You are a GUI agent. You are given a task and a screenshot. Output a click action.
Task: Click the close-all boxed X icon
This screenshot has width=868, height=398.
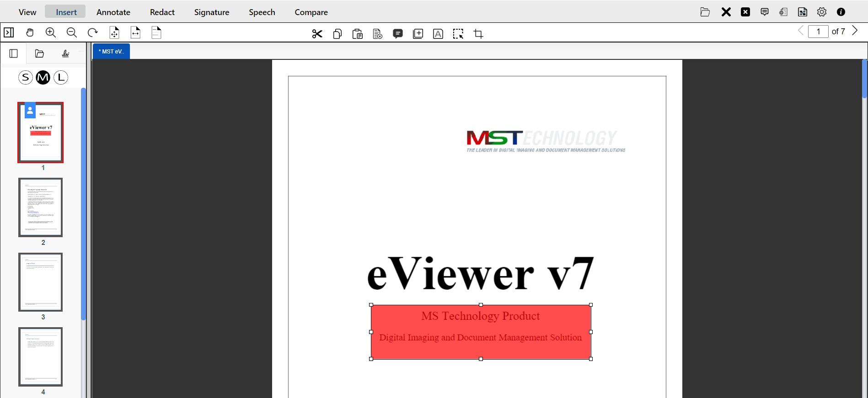745,12
